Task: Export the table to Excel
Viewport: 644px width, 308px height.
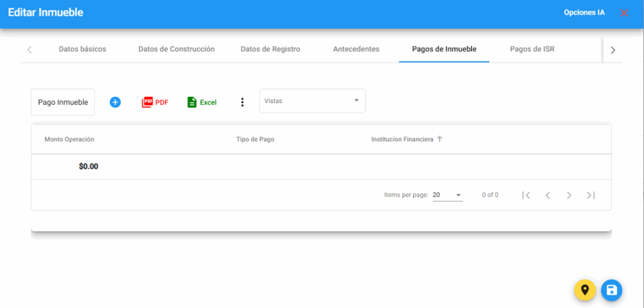Action: pos(202,102)
